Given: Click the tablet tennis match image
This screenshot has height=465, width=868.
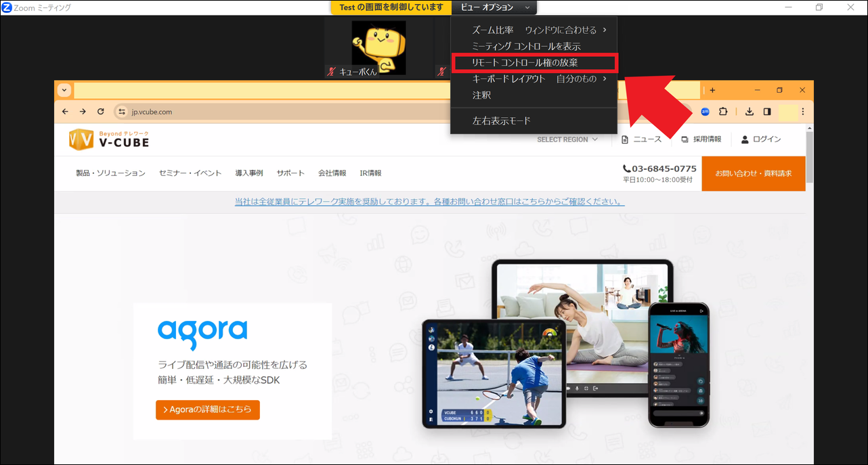Looking at the screenshot, I should [x=494, y=374].
